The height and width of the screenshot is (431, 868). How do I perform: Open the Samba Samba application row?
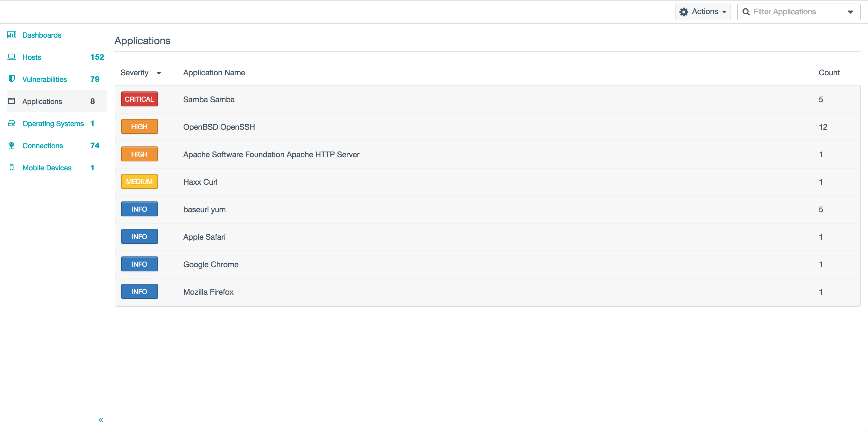tap(209, 100)
